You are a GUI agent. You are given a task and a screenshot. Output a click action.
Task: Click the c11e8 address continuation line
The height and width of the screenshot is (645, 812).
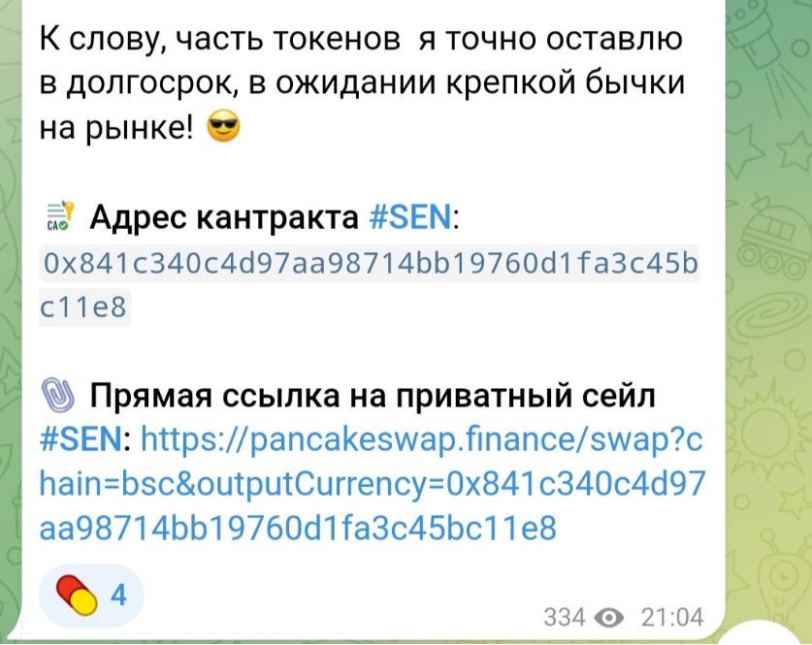pos(83,306)
